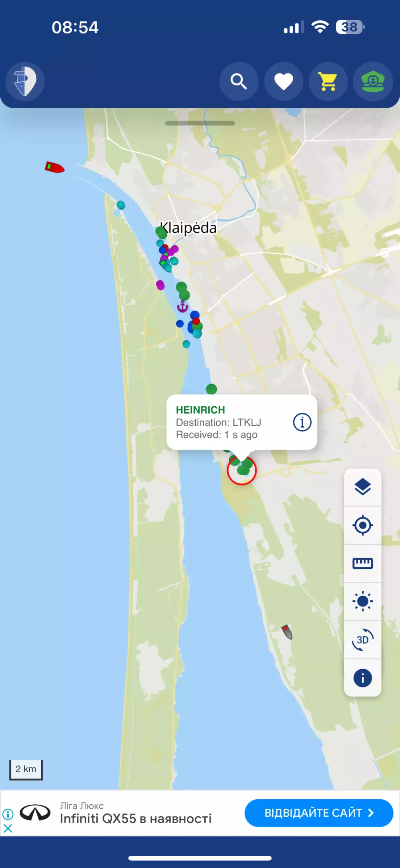Tap the HEINRICH vessel name

click(x=200, y=410)
